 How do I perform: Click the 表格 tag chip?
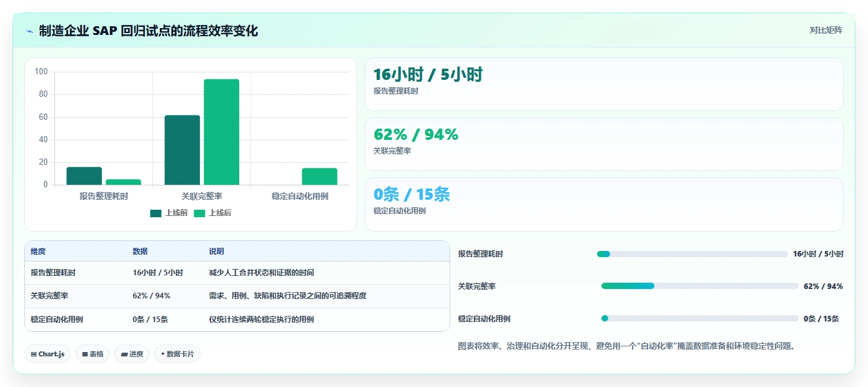pos(92,354)
